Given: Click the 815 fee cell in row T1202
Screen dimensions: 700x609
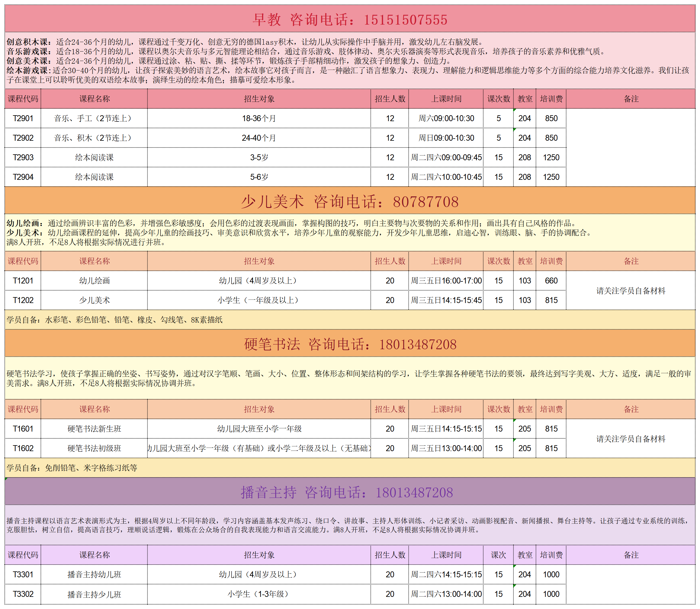Looking at the screenshot, I should 551,300.
